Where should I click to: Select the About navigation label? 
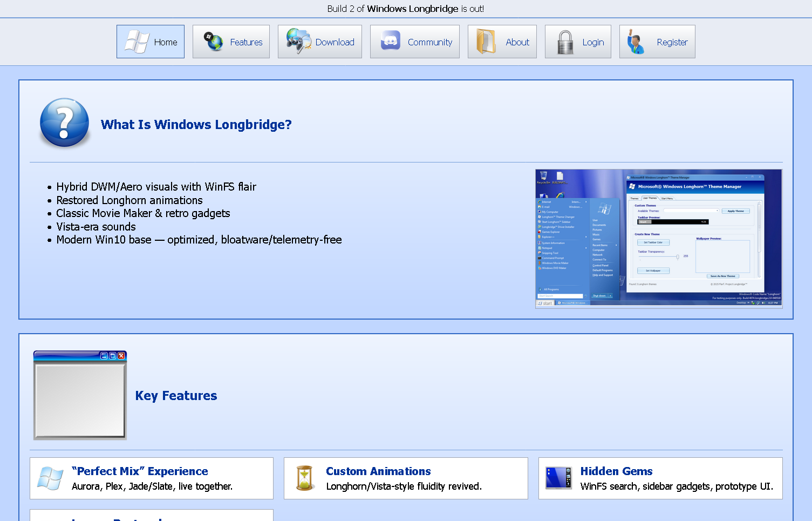pos(517,42)
